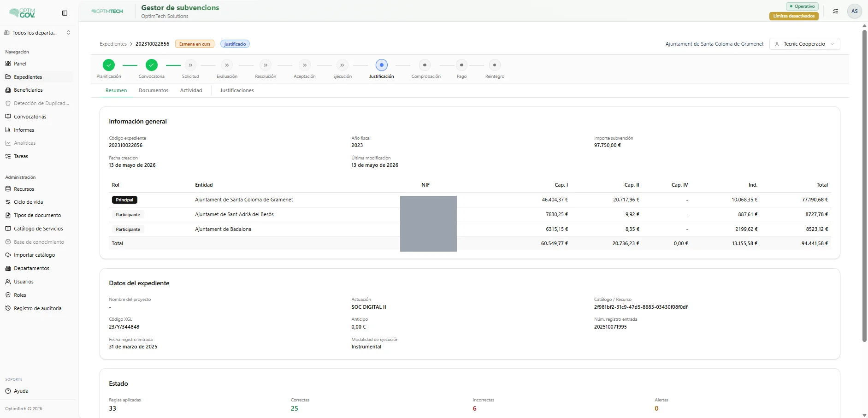Click the Tareas list icon
This screenshot has height=418, width=868.
tap(8, 156)
